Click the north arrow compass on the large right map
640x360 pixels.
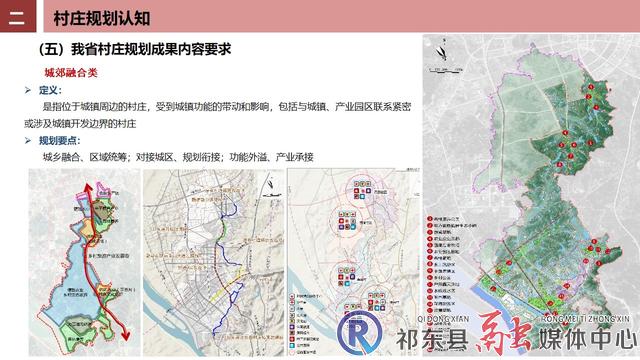point(442,51)
